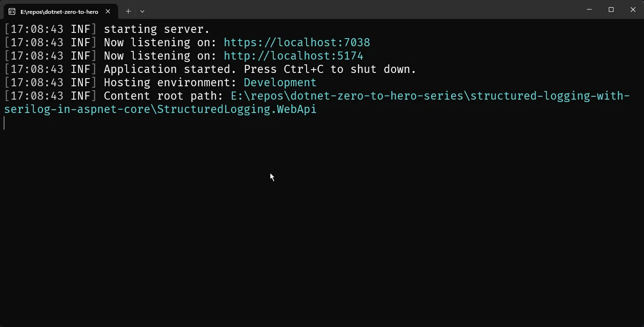Click the Command Prompt icon on the tab
The height and width of the screenshot is (327, 644).
[x=11, y=11]
